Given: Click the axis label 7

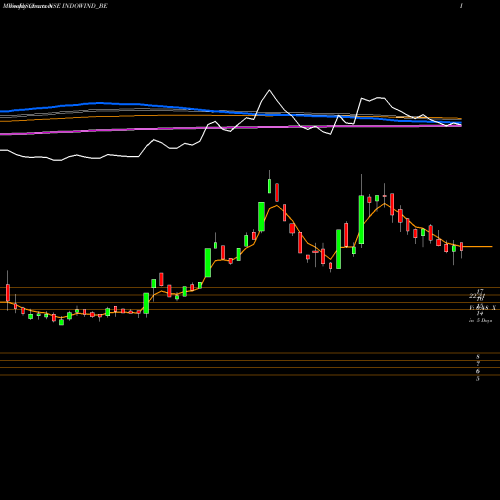Looking at the screenshot, I should point(478,364).
